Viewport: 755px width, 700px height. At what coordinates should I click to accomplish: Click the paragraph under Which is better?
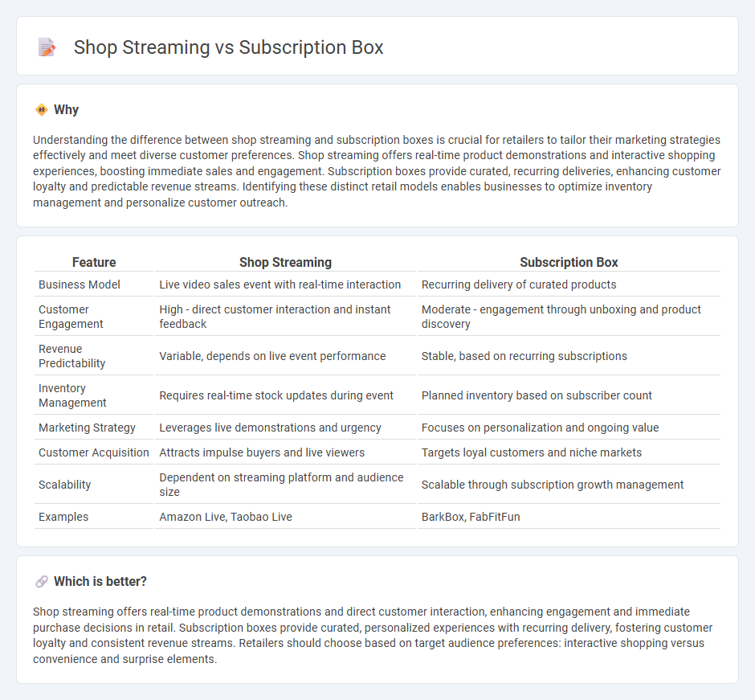(x=373, y=636)
